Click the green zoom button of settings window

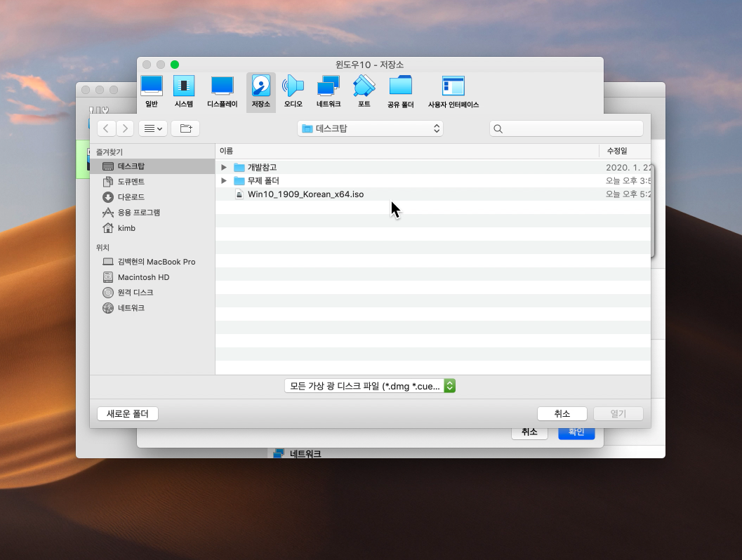coord(175,65)
